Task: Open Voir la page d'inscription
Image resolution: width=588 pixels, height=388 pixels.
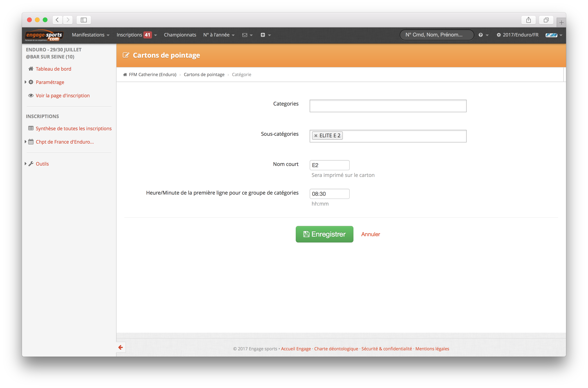Action: point(63,96)
